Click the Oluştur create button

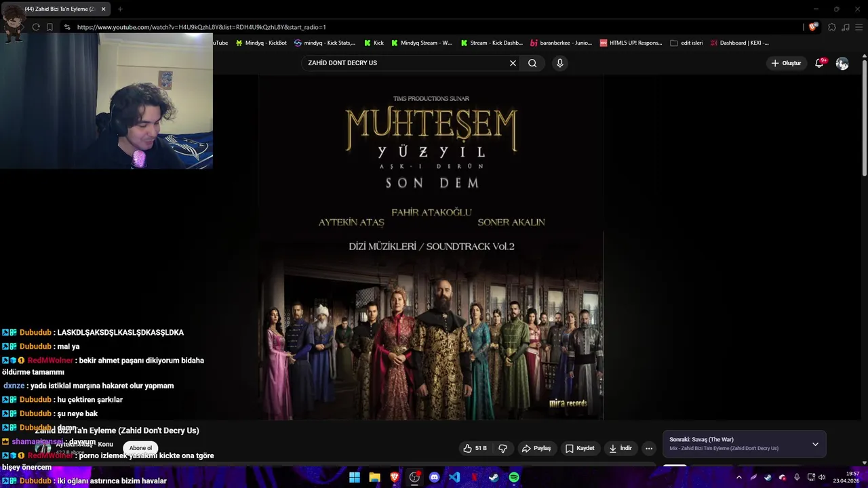(786, 63)
